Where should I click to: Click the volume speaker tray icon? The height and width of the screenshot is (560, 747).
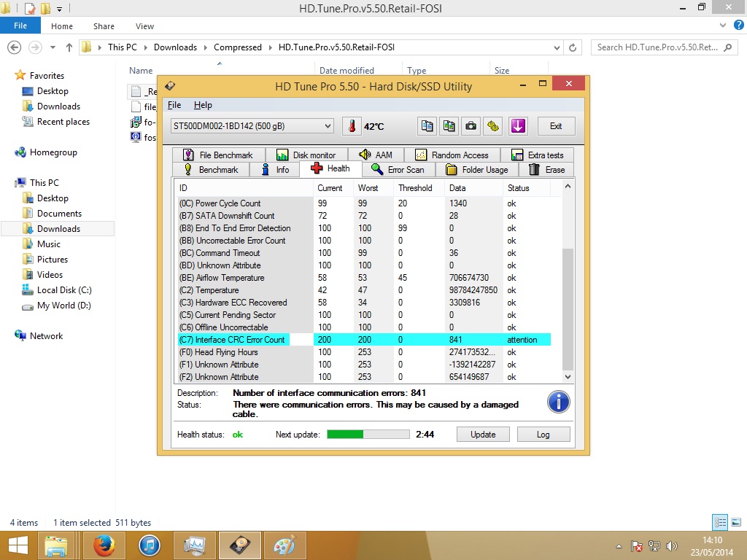tap(672, 546)
